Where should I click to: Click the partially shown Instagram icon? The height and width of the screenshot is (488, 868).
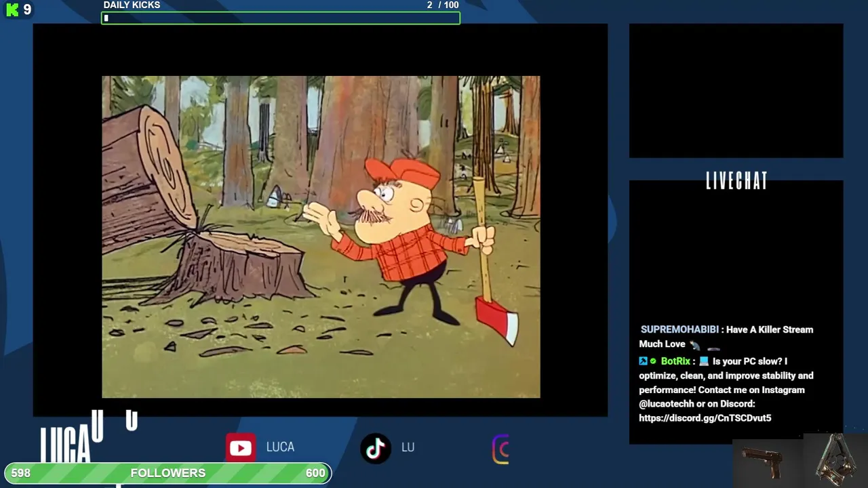500,449
